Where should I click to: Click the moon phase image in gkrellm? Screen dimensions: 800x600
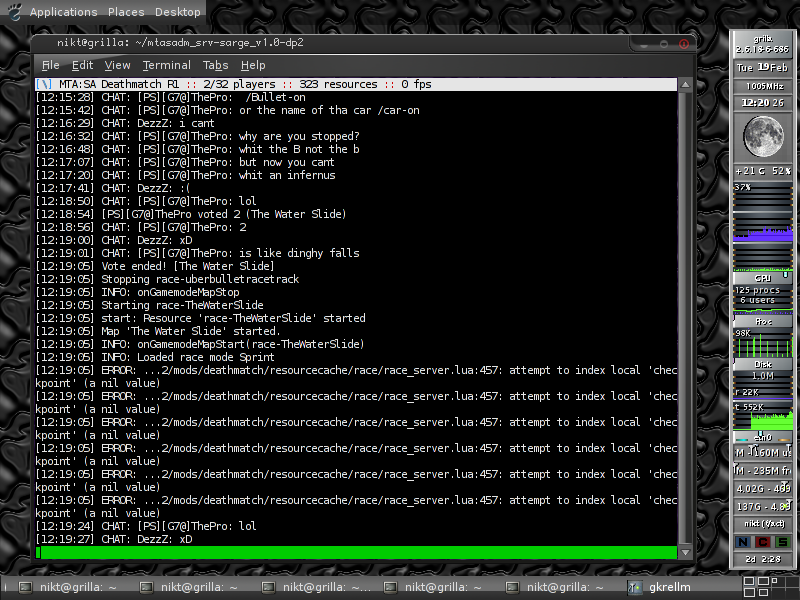pos(763,137)
